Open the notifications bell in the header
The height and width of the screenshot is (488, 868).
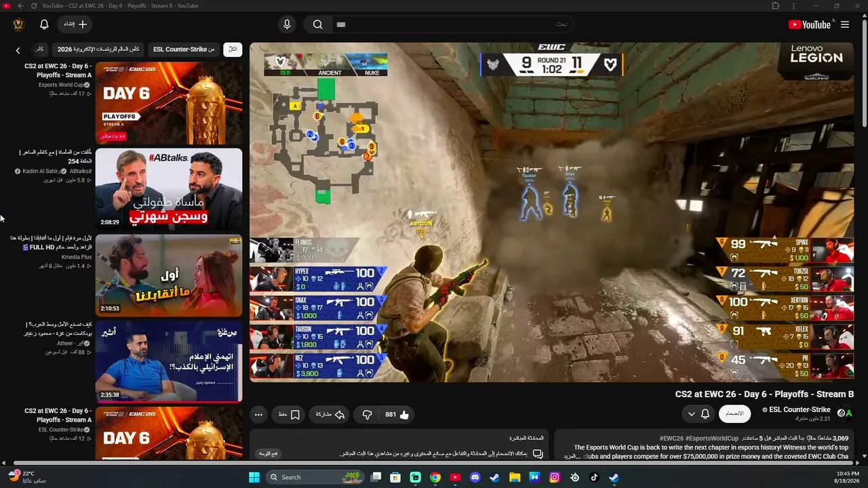(44, 24)
